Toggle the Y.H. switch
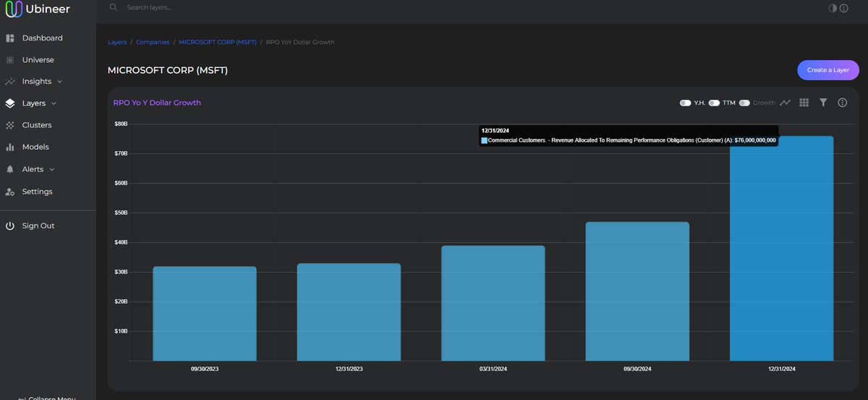This screenshot has width=868, height=400. click(x=685, y=103)
